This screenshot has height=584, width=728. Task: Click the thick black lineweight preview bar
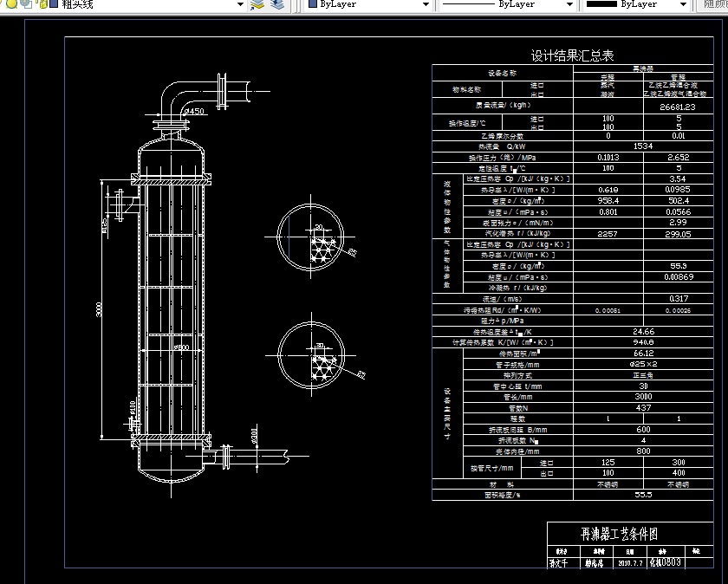click(x=601, y=3)
